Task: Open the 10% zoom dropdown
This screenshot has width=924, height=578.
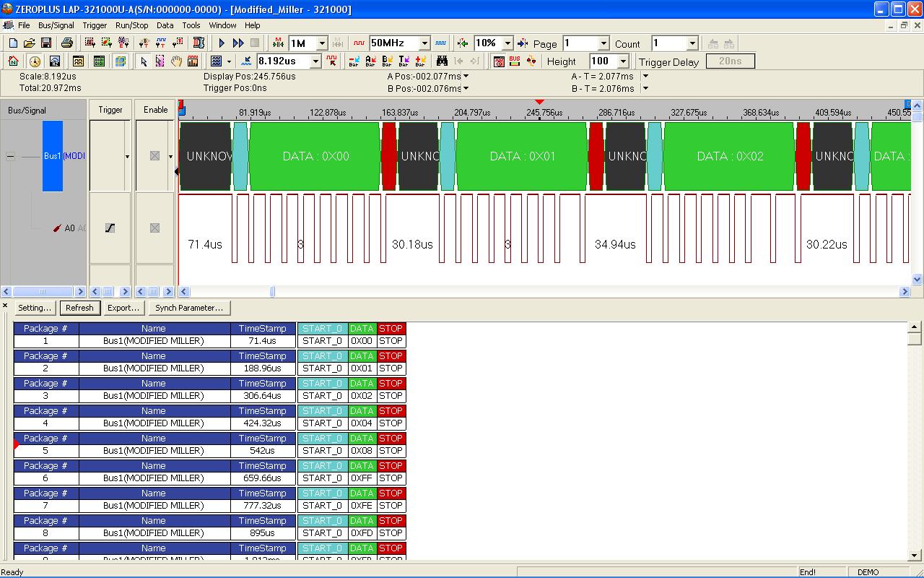Action: [x=507, y=43]
